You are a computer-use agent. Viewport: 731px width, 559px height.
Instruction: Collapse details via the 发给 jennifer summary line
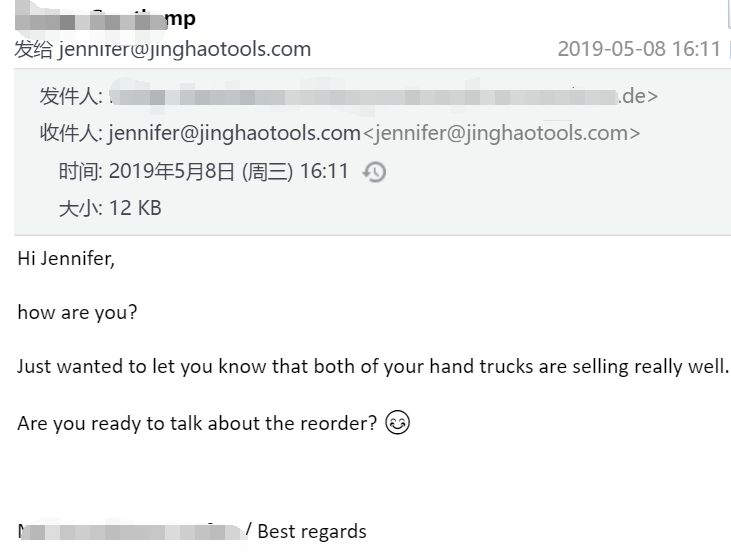coord(163,49)
